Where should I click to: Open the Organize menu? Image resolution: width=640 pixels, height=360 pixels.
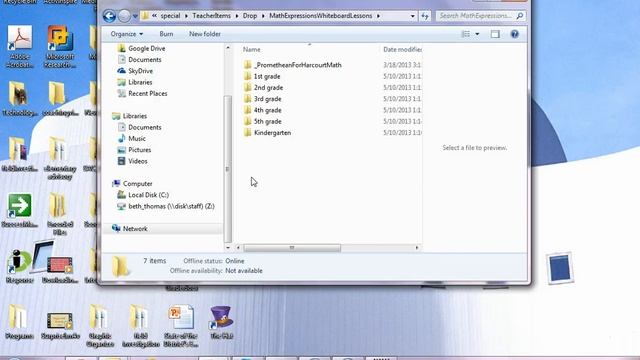[127, 34]
